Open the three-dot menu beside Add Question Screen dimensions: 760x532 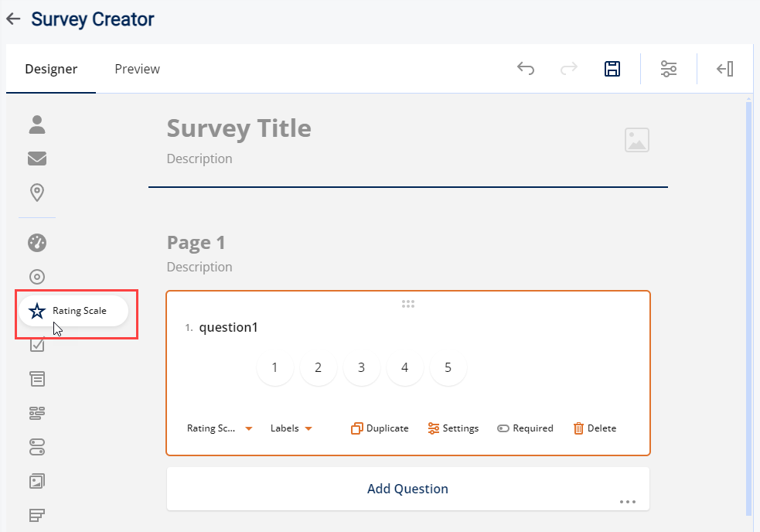coord(628,502)
